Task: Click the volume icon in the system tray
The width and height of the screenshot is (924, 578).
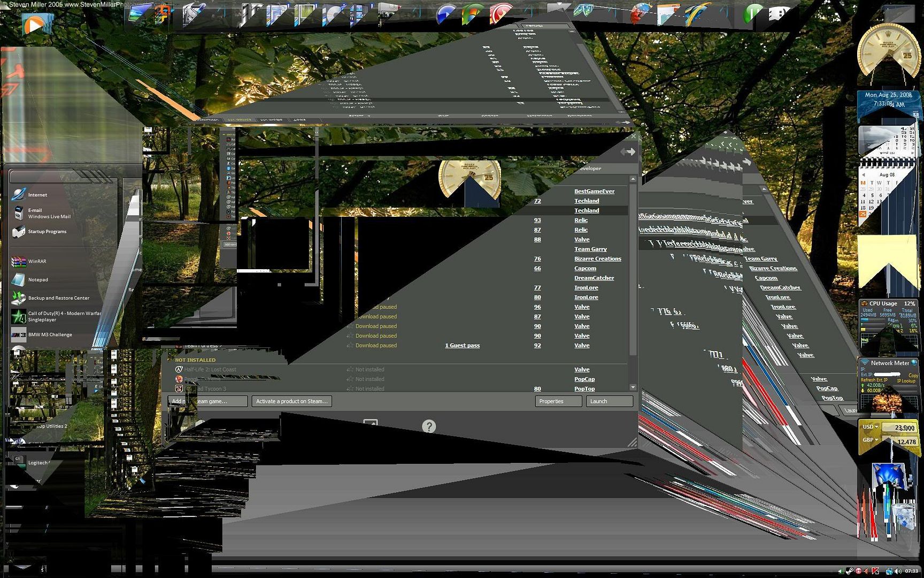Action: pos(898,571)
